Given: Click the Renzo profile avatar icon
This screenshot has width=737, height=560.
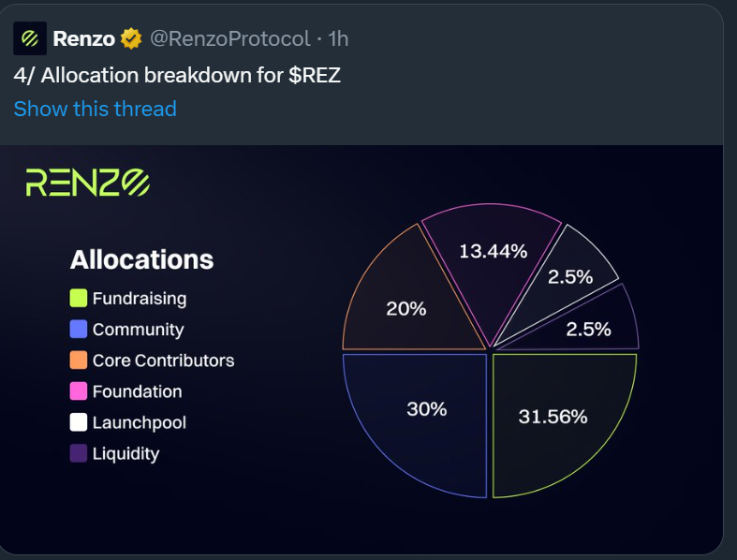Looking at the screenshot, I should (x=30, y=38).
